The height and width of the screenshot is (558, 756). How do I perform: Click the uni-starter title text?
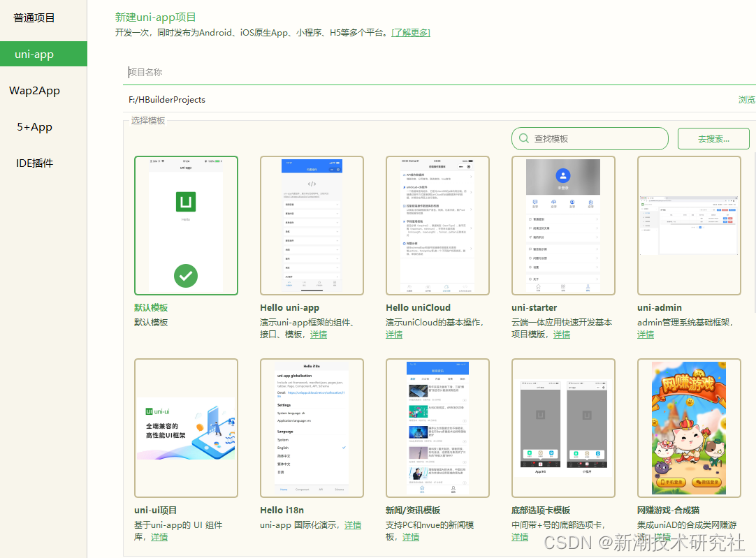[535, 307]
